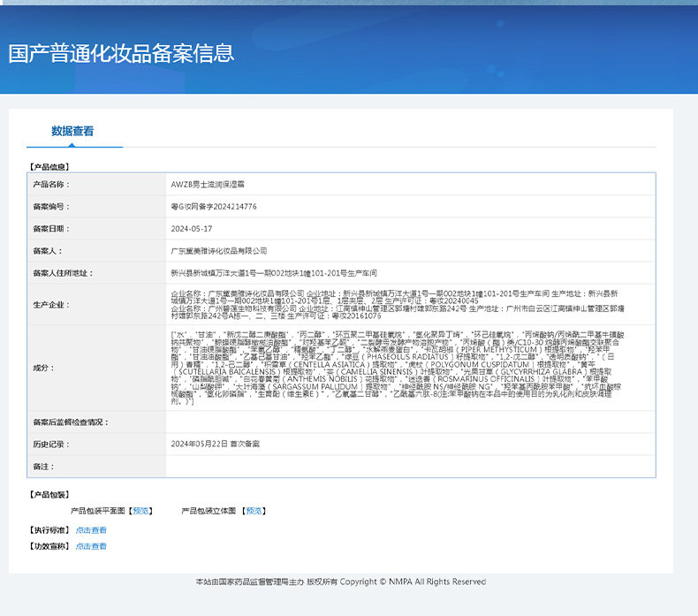Viewport: 698px width, 616px height.
Task: Click the filing number 粤G妆网备字2024214776
Action: pos(214,206)
